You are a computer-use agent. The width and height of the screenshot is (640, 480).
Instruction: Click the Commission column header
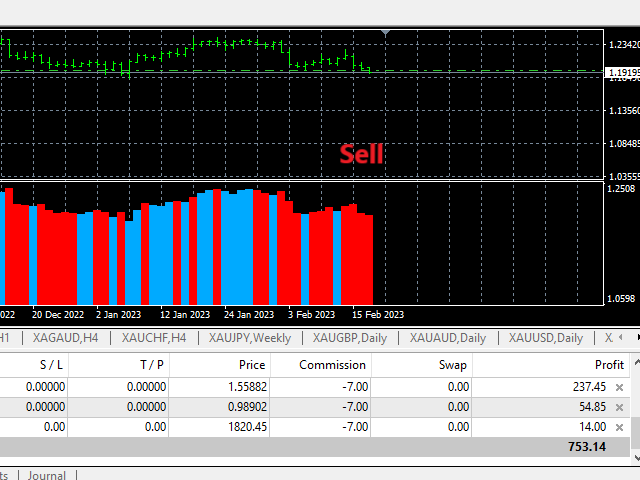coord(332,365)
